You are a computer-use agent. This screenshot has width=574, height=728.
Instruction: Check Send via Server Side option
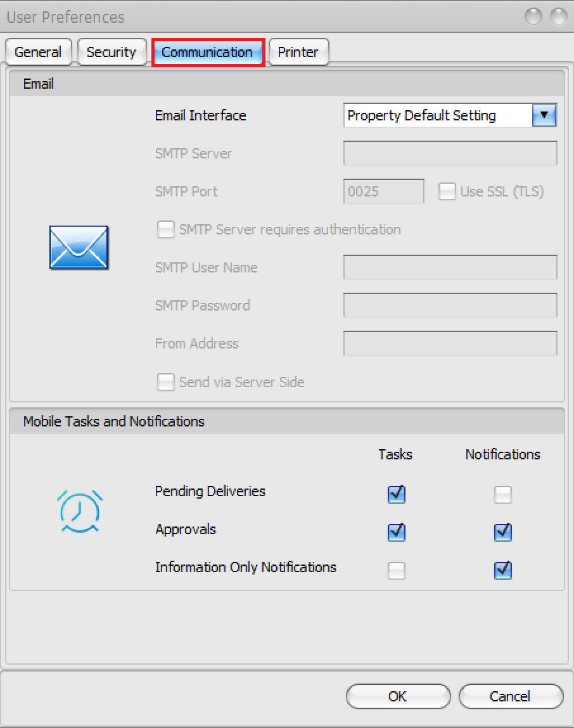click(166, 382)
